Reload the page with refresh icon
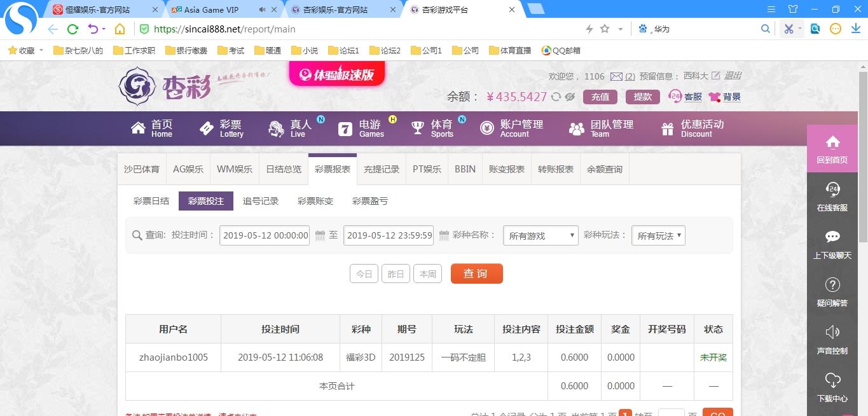This screenshot has height=416, width=868. pos(72,29)
